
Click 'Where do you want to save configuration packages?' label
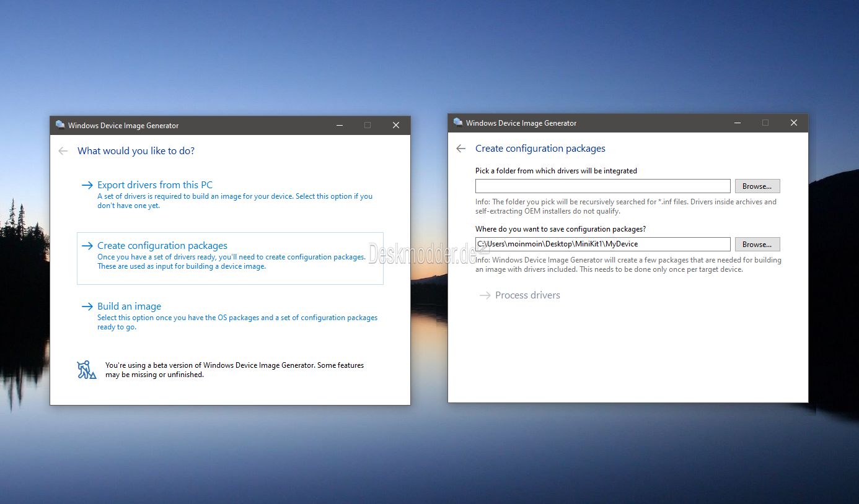click(560, 229)
